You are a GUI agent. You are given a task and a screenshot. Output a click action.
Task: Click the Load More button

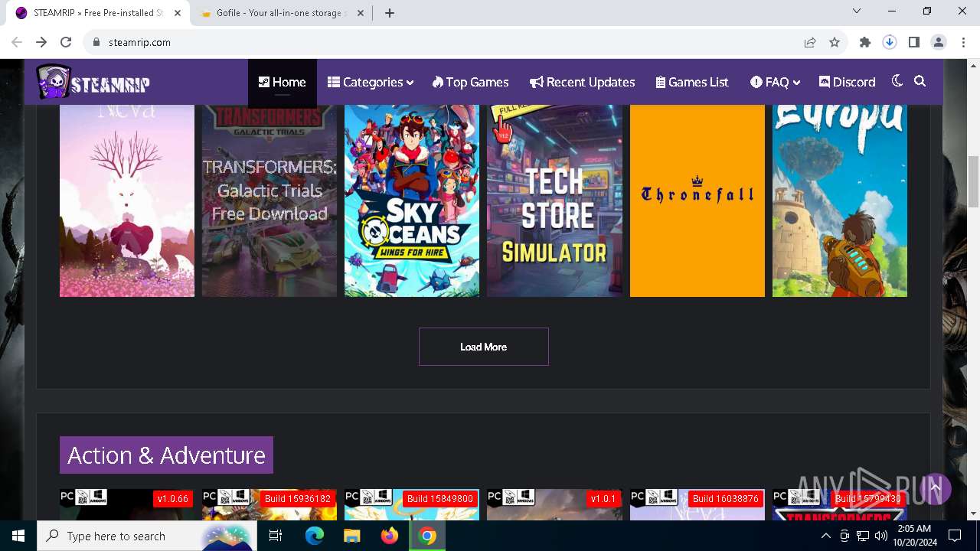pos(484,347)
